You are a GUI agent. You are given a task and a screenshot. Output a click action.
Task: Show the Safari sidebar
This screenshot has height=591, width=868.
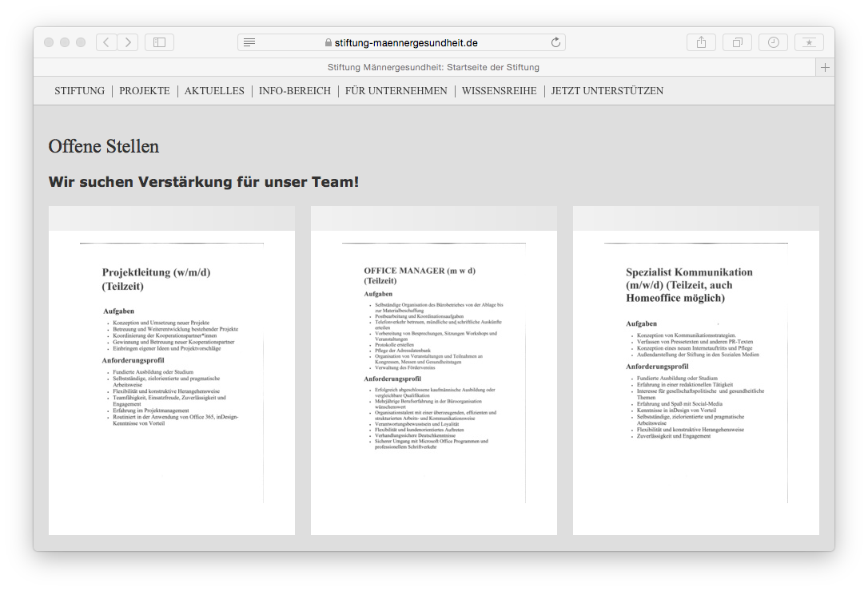159,42
